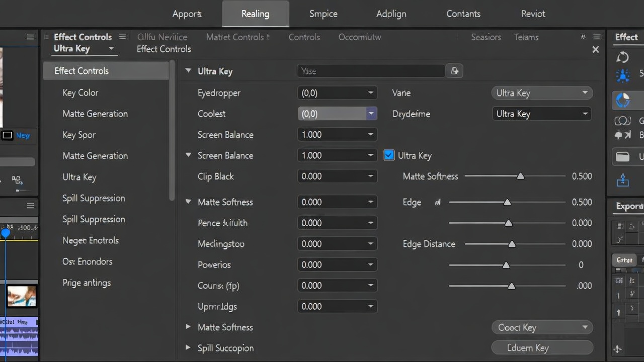Click the icon button beside the Ultra Key field
This screenshot has width=644, height=362.
click(455, 71)
